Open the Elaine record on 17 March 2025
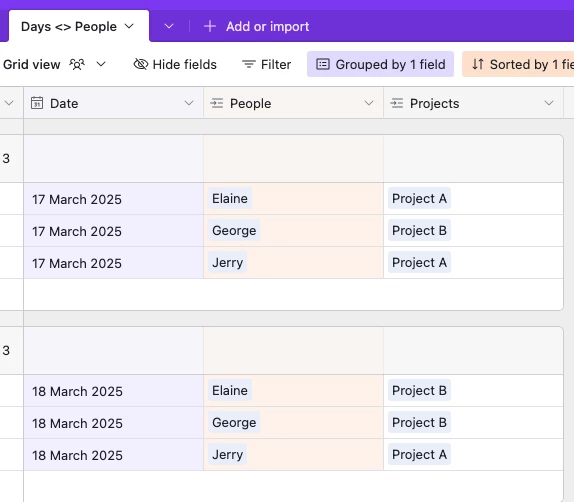Image resolution: width=574 pixels, height=502 pixels. pos(230,198)
